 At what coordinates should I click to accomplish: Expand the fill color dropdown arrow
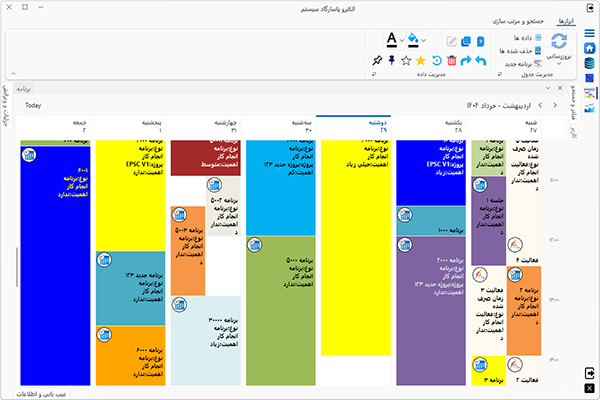coord(424,40)
